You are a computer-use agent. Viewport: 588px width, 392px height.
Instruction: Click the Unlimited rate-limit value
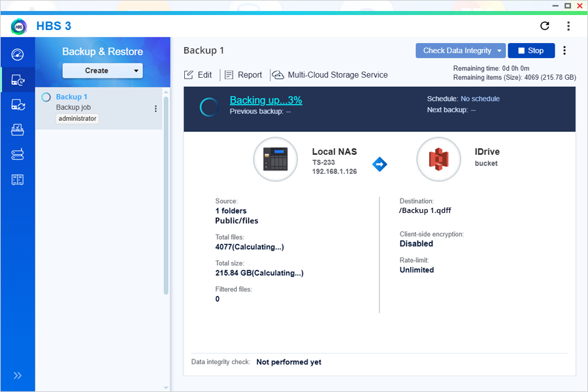point(417,270)
